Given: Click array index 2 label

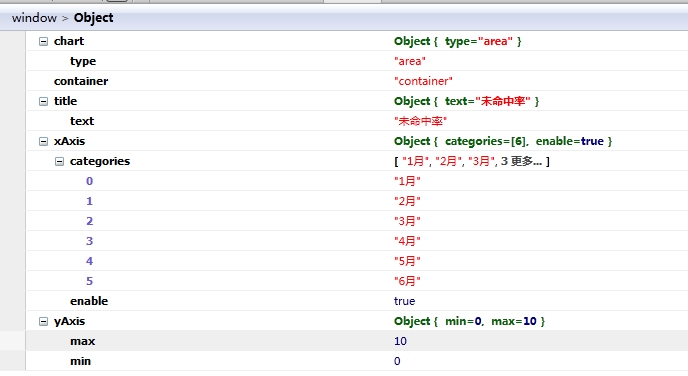Looking at the screenshot, I should 90,221.
